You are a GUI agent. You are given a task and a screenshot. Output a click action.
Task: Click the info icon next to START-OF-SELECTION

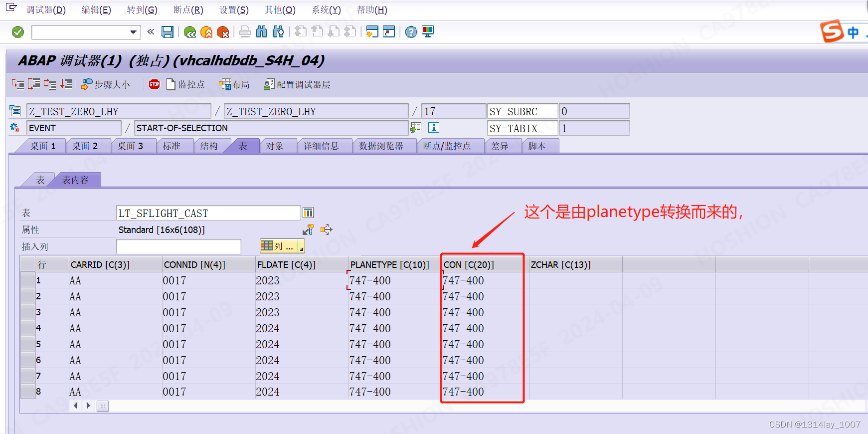coord(434,128)
